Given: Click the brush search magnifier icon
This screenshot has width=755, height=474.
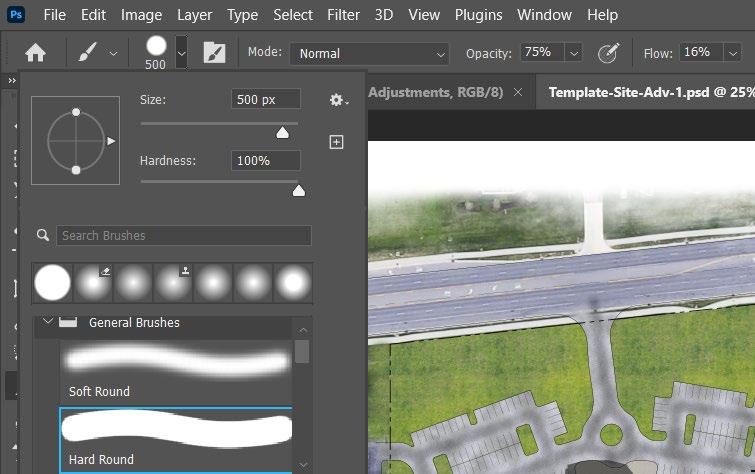Looking at the screenshot, I should [x=43, y=235].
